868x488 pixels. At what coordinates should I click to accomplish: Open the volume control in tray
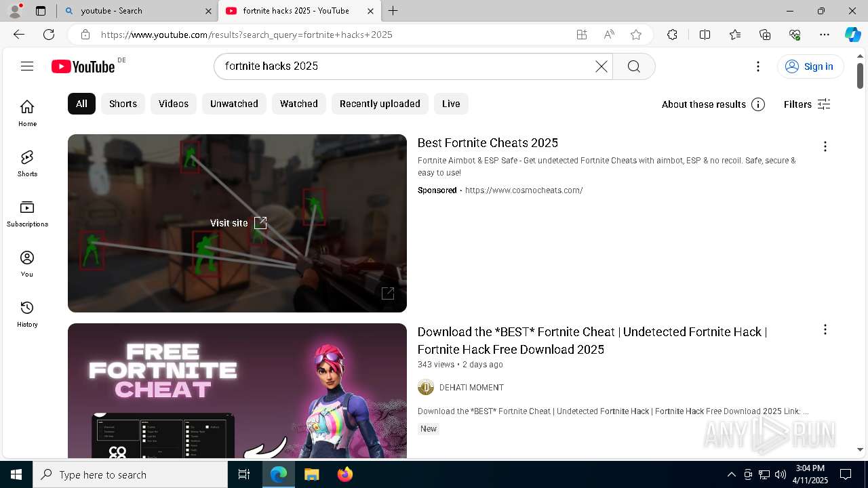coord(780,474)
